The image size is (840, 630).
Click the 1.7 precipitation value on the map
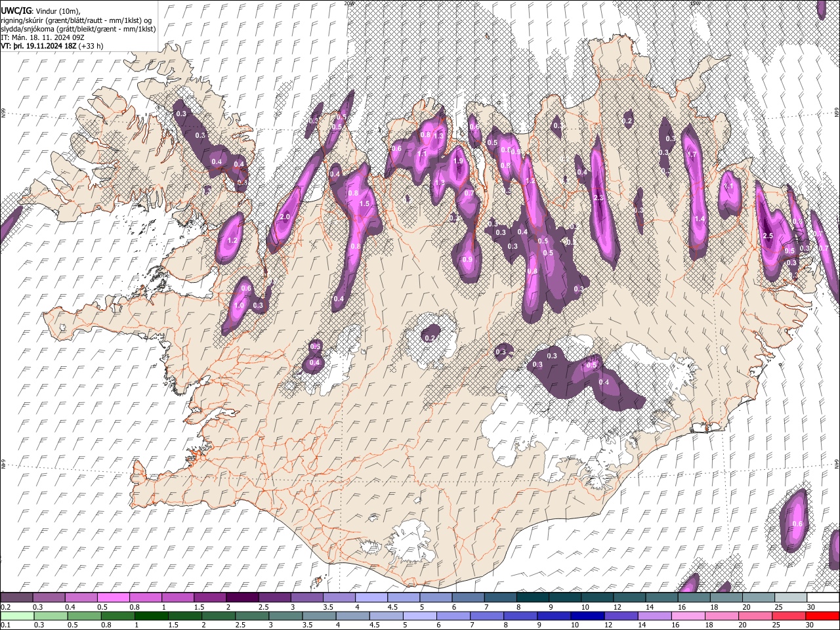pos(691,154)
